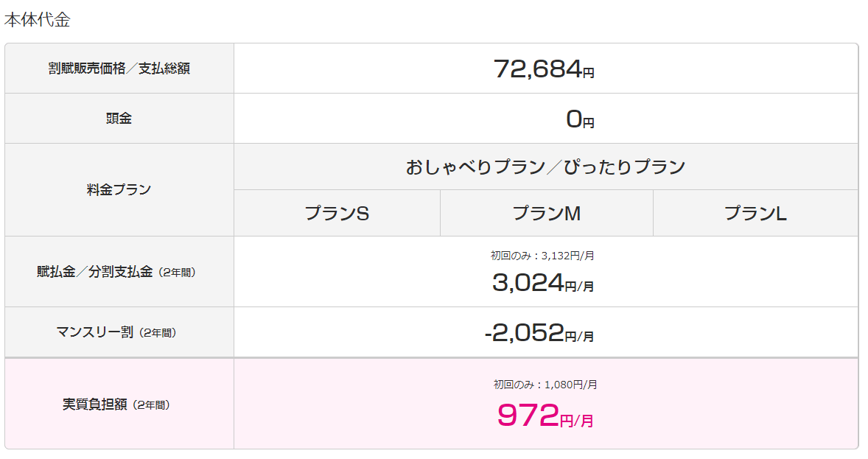Screen dimensions: 868x459
Task: Click the 料金プラン row label
Action: (119, 190)
